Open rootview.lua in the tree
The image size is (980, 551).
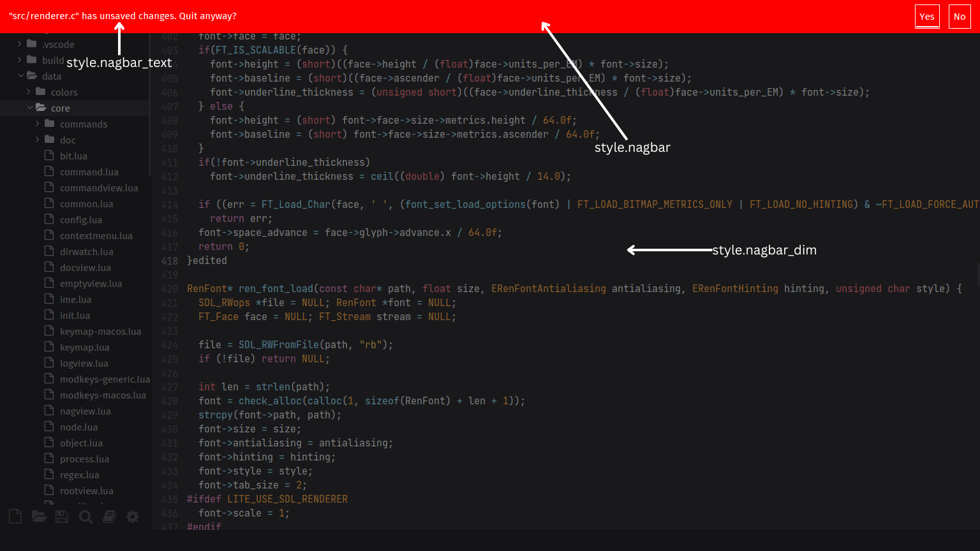(x=87, y=490)
